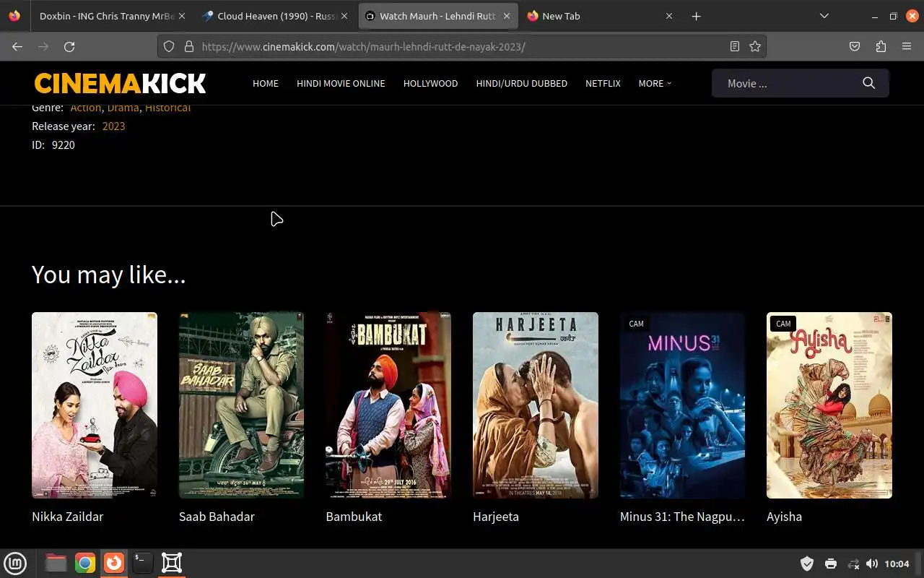
Task: Open the Action genre link
Action: pyautogui.click(x=85, y=108)
